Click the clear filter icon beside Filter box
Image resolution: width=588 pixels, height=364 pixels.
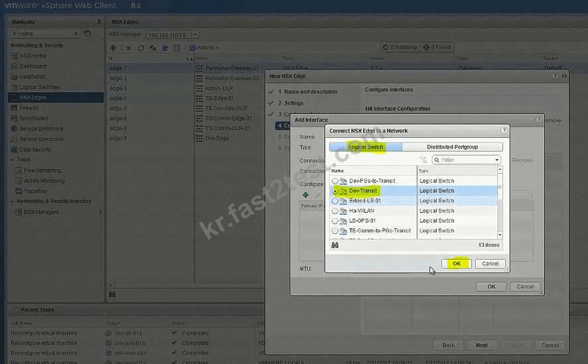coord(423,160)
